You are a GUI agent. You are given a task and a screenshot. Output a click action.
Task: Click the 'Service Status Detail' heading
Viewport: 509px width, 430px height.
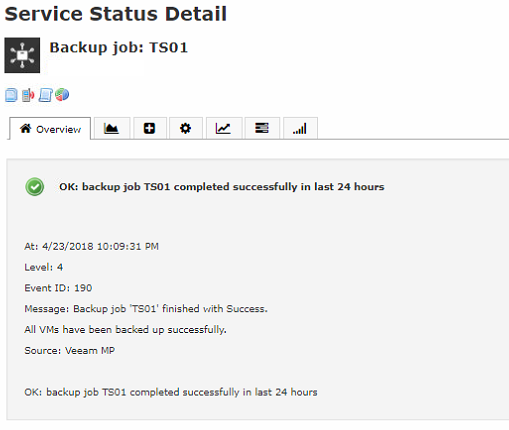click(x=116, y=14)
